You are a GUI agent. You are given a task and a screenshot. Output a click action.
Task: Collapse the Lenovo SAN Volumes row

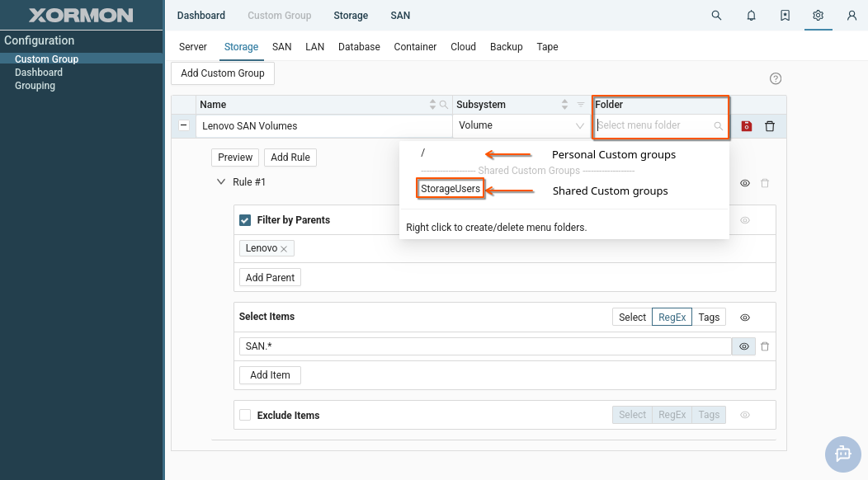pos(184,126)
